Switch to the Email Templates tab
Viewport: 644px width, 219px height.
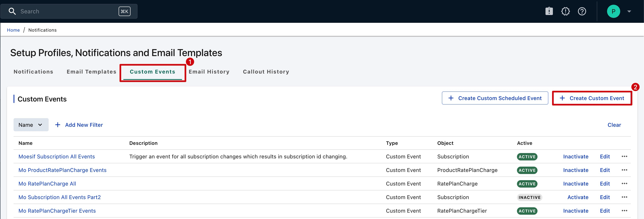point(92,71)
